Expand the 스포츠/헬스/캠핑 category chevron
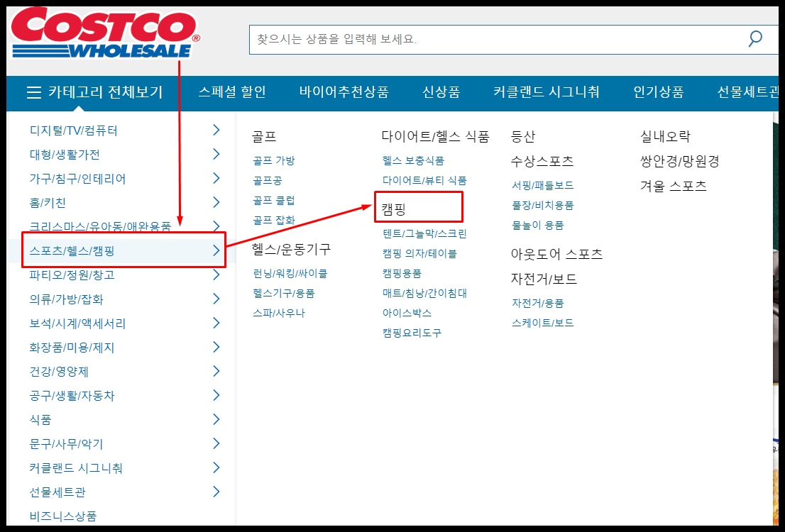The width and height of the screenshot is (785, 532). [x=216, y=250]
